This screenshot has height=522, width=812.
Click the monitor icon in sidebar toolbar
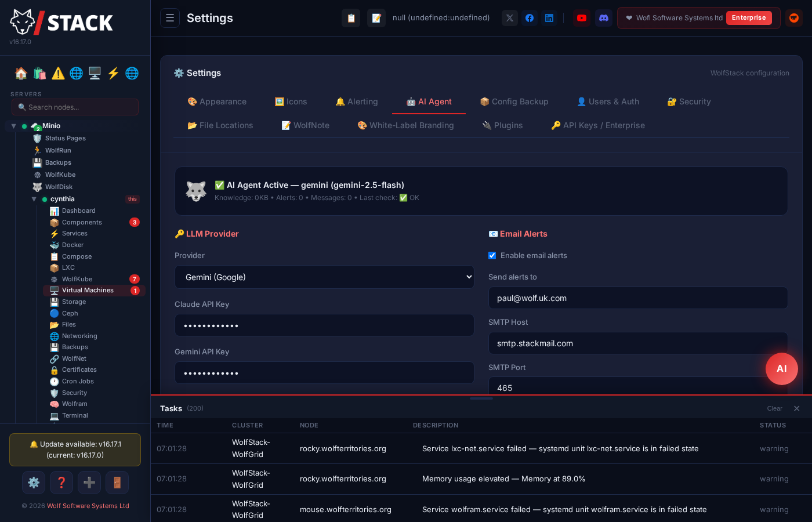point(95,73)
